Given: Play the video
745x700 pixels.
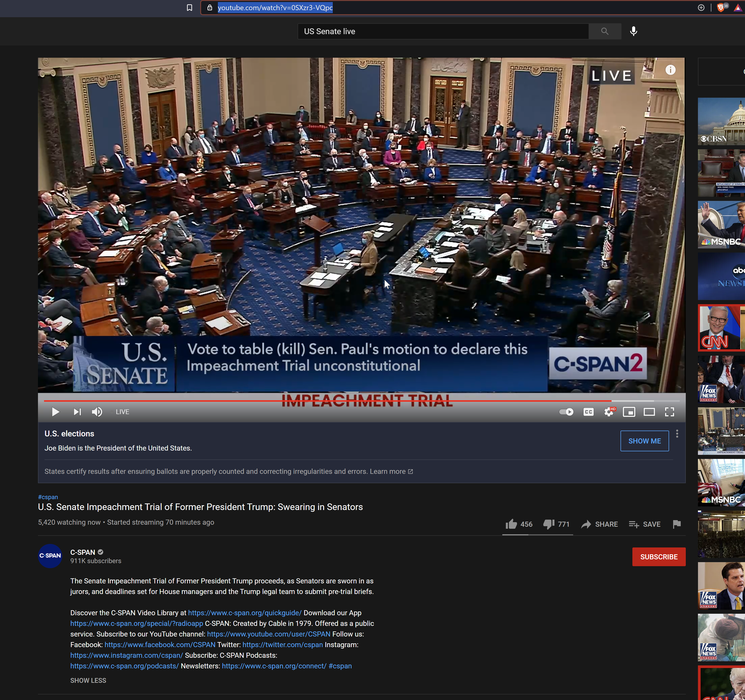Looking at the screenshot, I should coord(55,412).
